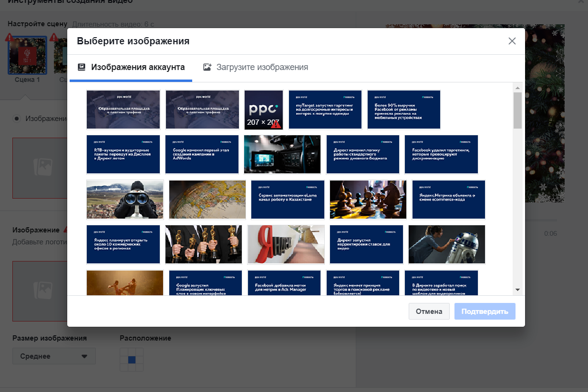The height and width of the screenshot is (392, 588).
Task: Switch to the Изображения аккаунта tab
Action: (x=131, y=67)
